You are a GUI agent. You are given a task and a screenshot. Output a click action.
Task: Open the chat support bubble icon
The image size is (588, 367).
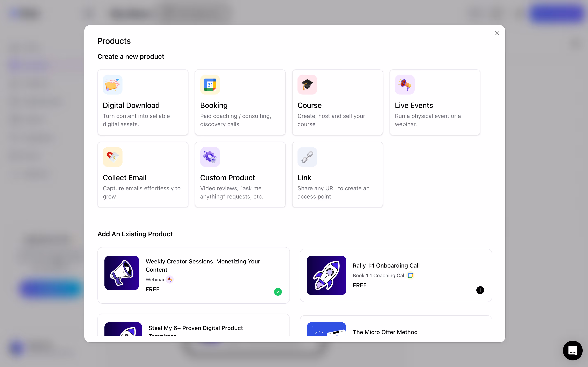(x=572, y=350)
